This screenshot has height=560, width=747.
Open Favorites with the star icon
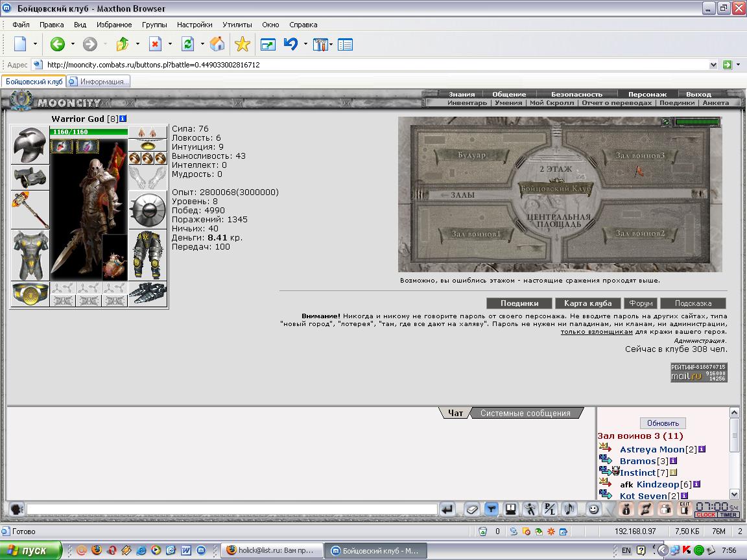point(243,44)
